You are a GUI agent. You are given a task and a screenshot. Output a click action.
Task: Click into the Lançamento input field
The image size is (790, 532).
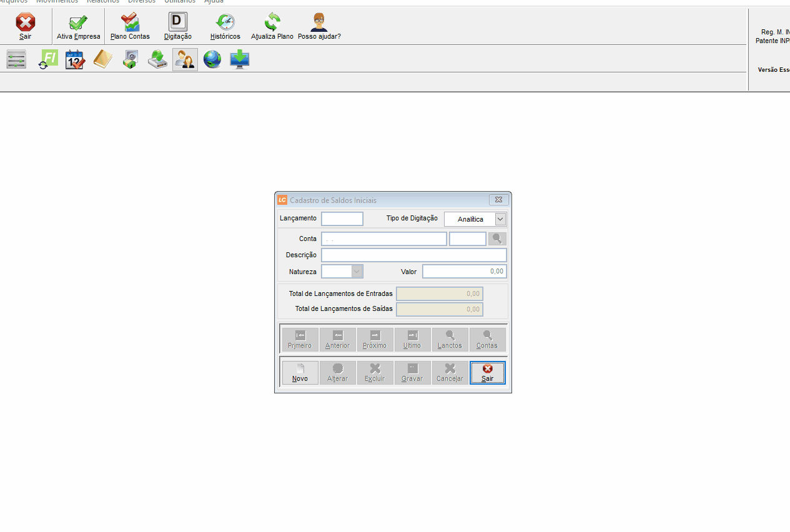click(x=342, y=219)
